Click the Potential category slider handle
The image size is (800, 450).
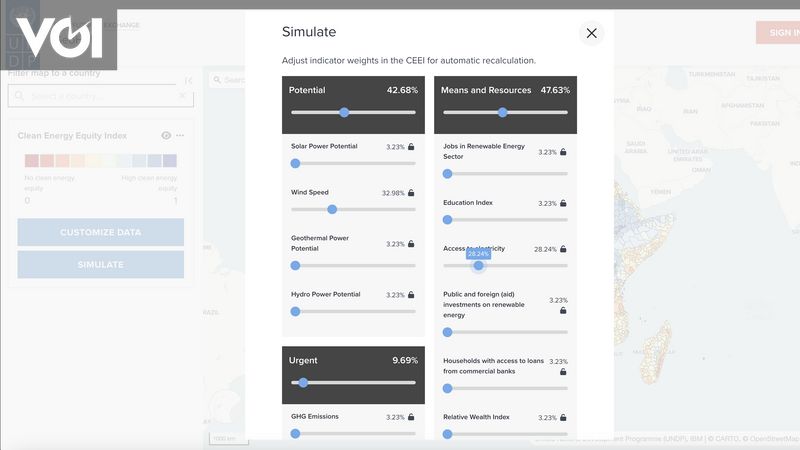click(344, 113)
